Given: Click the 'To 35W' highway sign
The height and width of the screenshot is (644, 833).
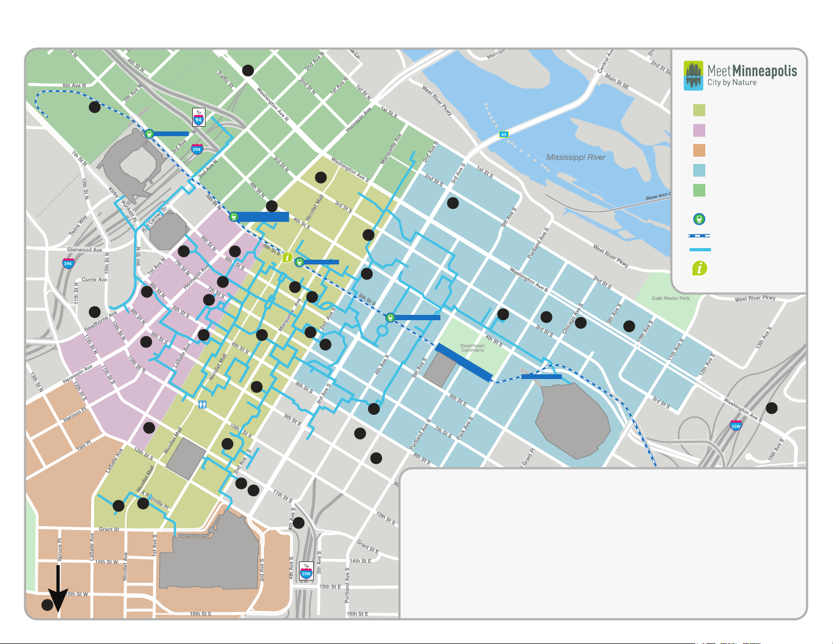Looking at the screenshot, I should pyautogui.click(x=306, y=571).
